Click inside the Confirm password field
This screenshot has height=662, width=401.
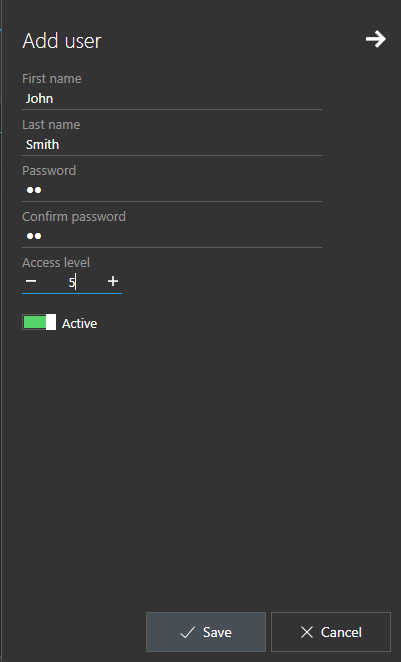(172, 236)
